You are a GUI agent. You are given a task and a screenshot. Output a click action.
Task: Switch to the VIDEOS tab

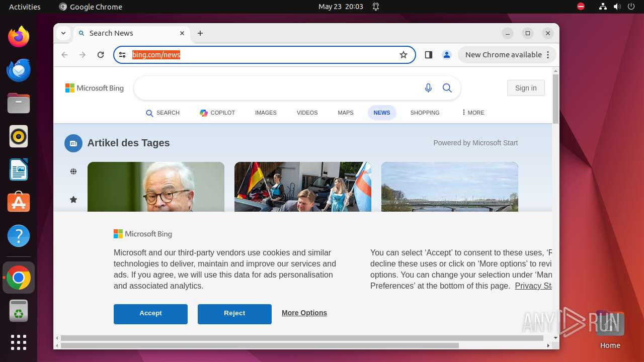click(307, 113)
